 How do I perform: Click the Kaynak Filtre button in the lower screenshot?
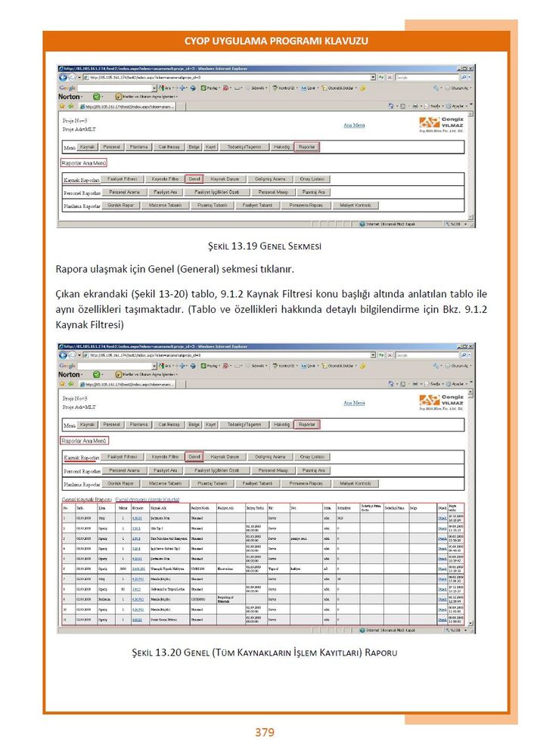pos(166,456)
